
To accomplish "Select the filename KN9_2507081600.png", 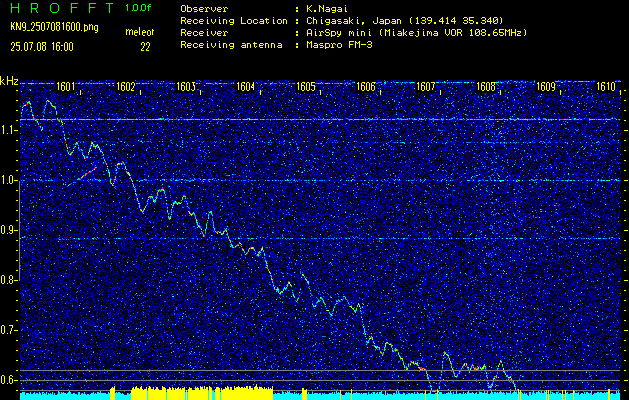I will tap(54, 28).
